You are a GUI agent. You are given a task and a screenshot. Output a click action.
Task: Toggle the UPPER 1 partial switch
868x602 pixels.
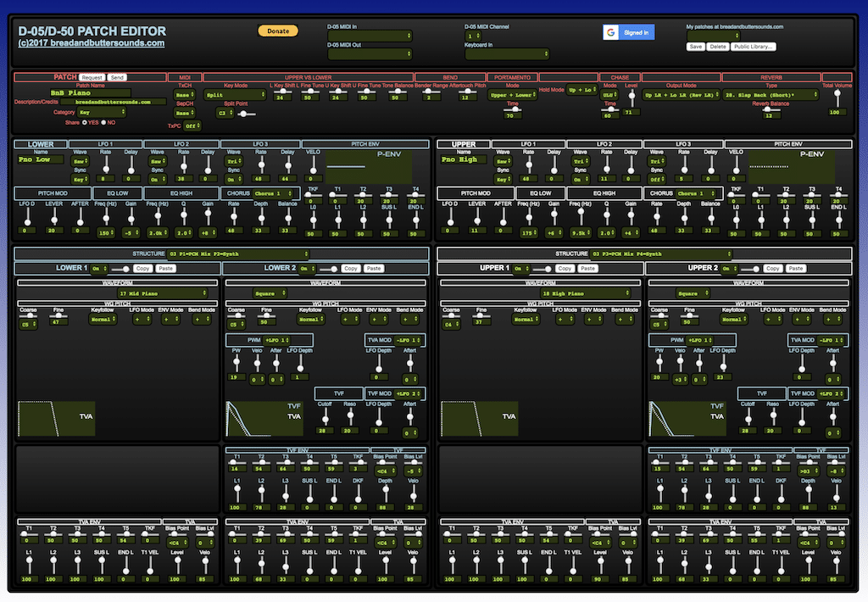542,269
